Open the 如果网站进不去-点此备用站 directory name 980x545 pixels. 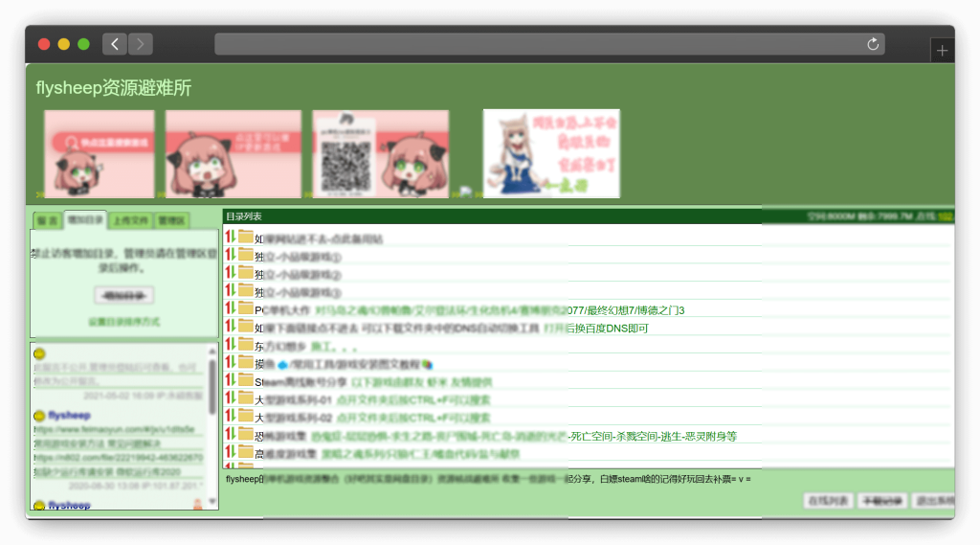point(319,239)
